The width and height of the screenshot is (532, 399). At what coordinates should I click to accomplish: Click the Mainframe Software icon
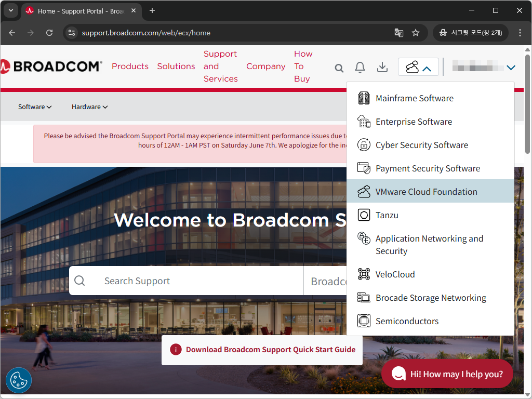coord(364,98)
